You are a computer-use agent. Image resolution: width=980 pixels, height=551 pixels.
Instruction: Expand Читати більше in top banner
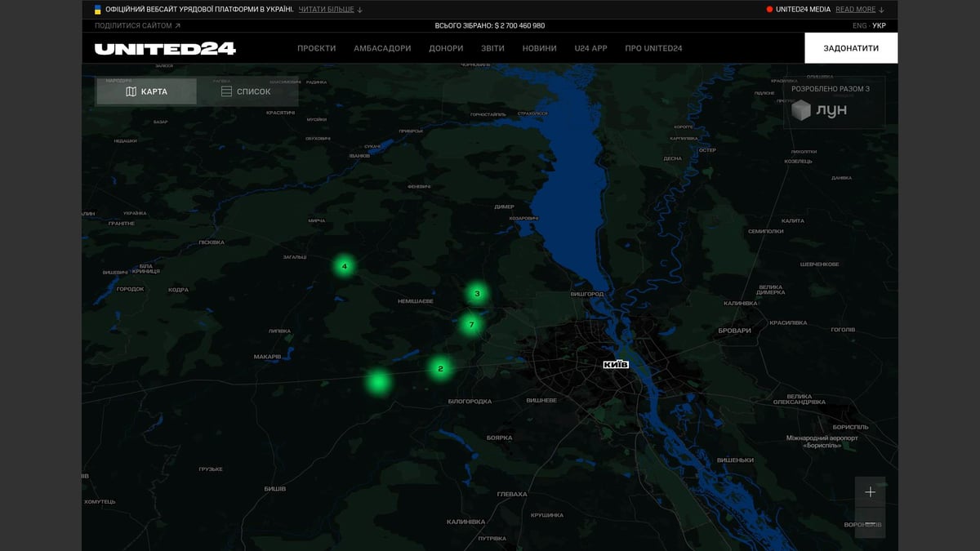pos(331,10)
